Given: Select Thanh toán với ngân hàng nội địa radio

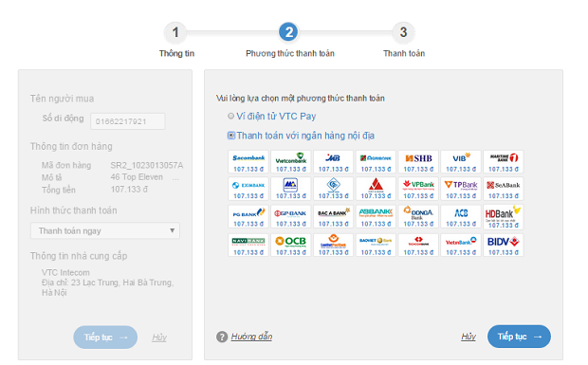Looking at the screenshot, I should tap(231, 136).
